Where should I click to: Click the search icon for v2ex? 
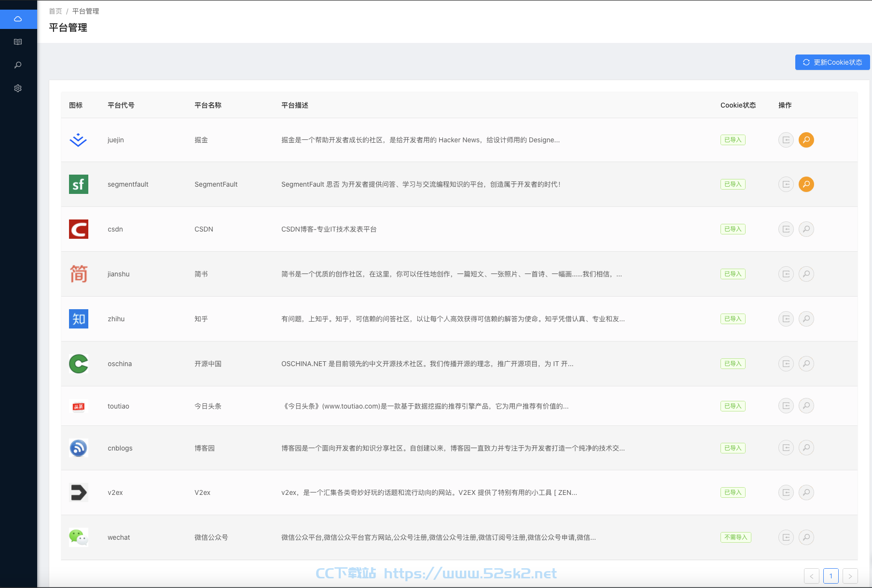(806, 492)
